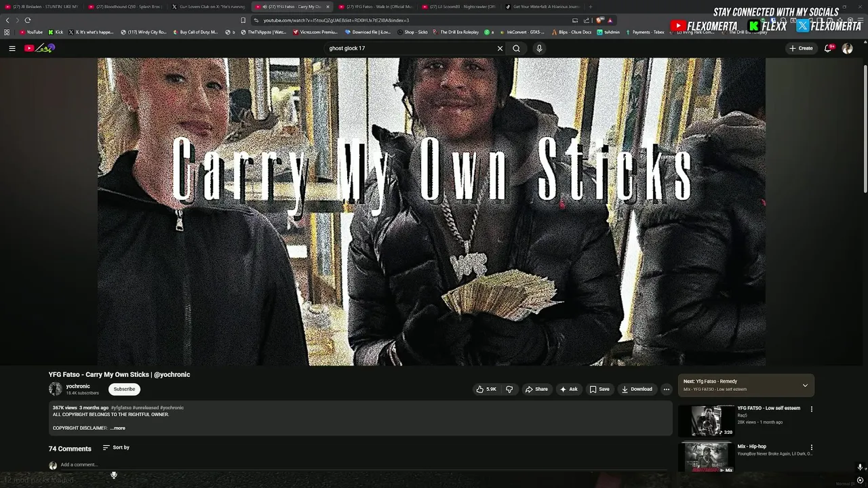Open browser apps grid icon in bookmarks bar

pos(7,32)
